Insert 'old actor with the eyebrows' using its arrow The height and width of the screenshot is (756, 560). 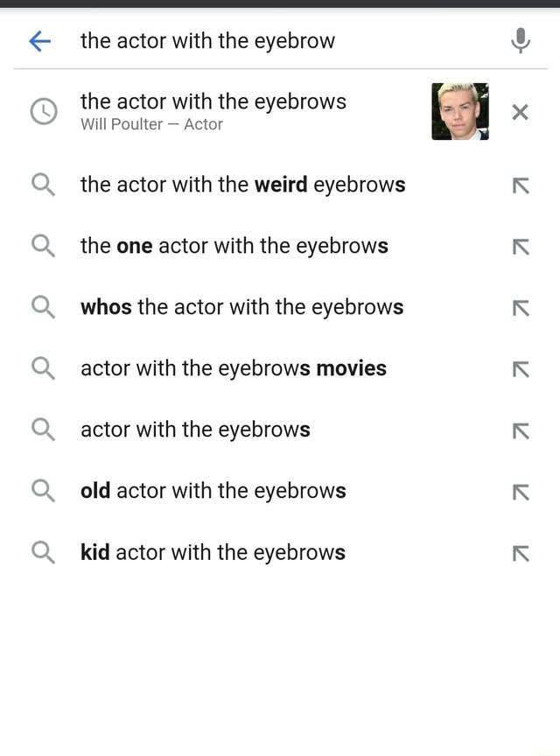(x=521, y=491)
